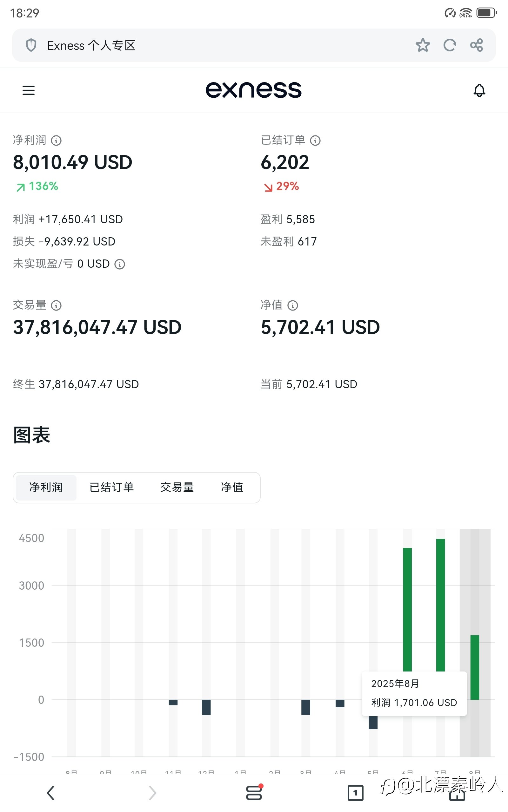The height and width of the screenshot is (812, 508).
Task: Tap the Exness logo
Action: (254, 90)
